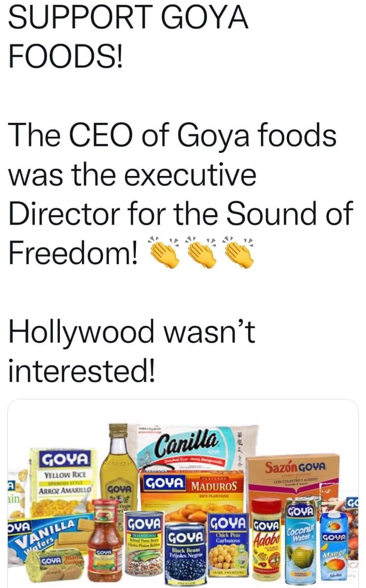Tap the Goya Chick Peas can

pyautogui.click(x=228, y=544)
